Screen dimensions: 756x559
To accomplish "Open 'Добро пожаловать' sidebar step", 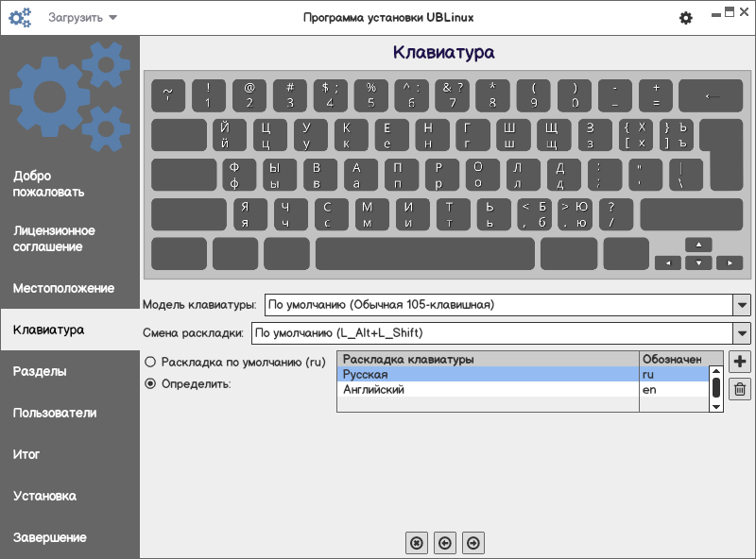I will [70, 183].
